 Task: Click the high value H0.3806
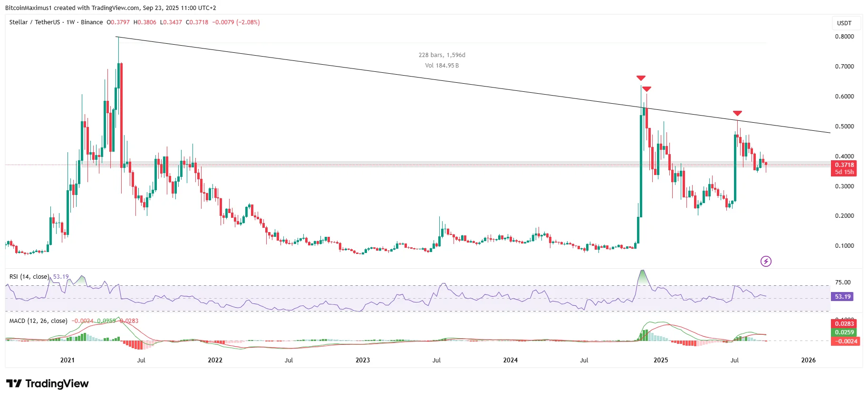click(145, 22)
